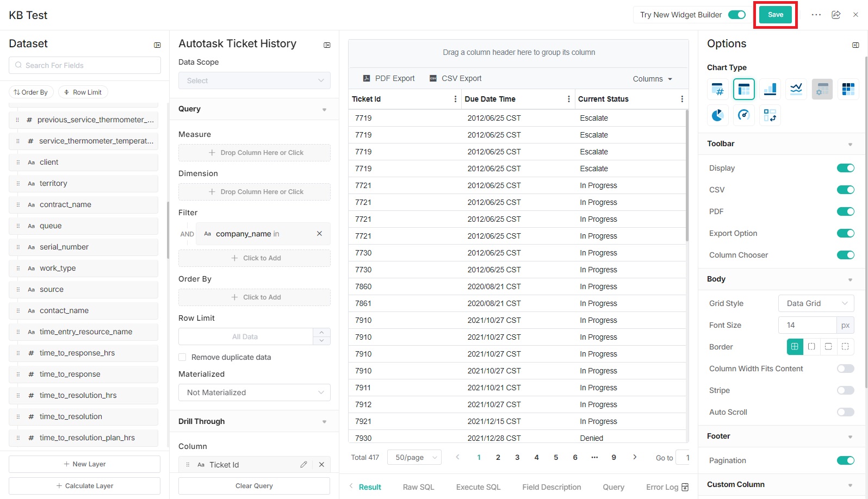868x499 pixels.
Task: Click the Clear Query button
Action: [254, 486]
